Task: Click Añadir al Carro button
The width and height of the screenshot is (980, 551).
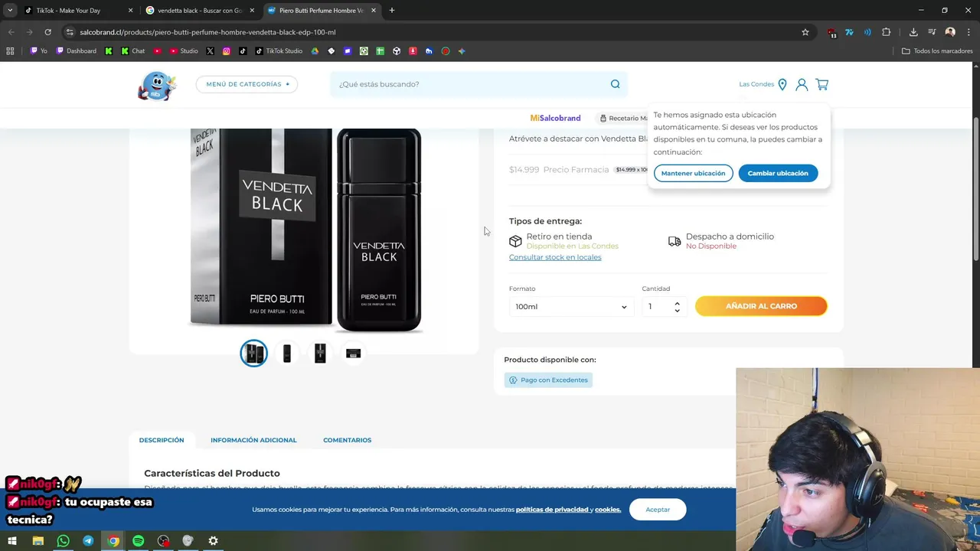Action: pyautogui.click(x=761, y=306)
